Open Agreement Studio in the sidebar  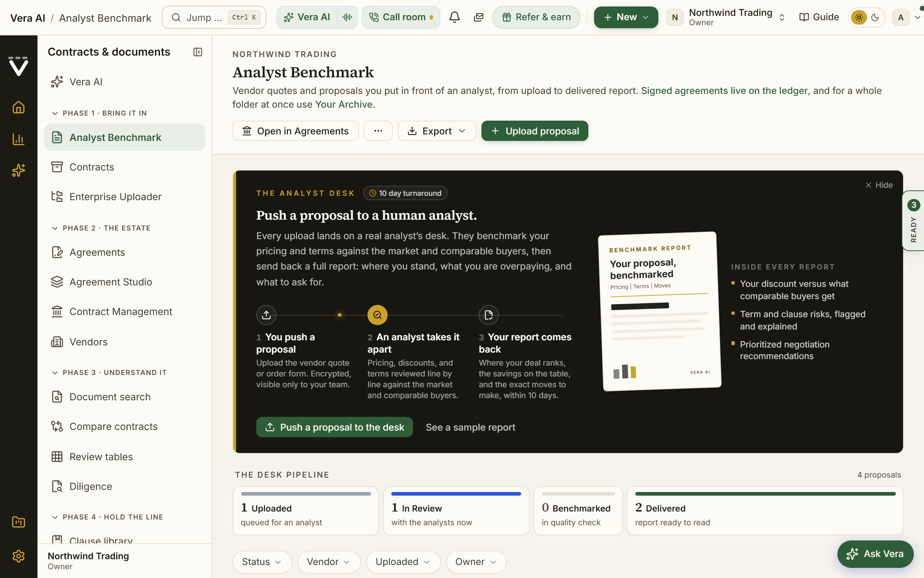125,282
